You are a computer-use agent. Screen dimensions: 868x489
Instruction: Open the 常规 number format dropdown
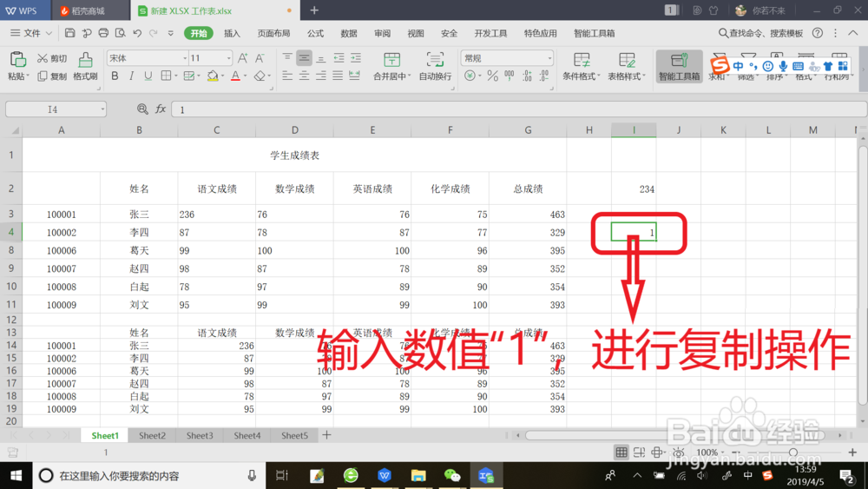549,58
